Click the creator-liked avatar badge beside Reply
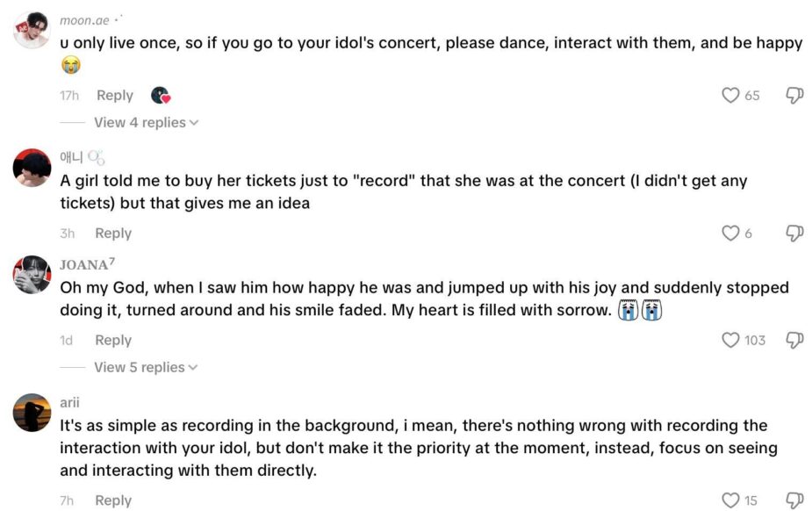This screenshot has width=812, height=511. tap(160, 96)
